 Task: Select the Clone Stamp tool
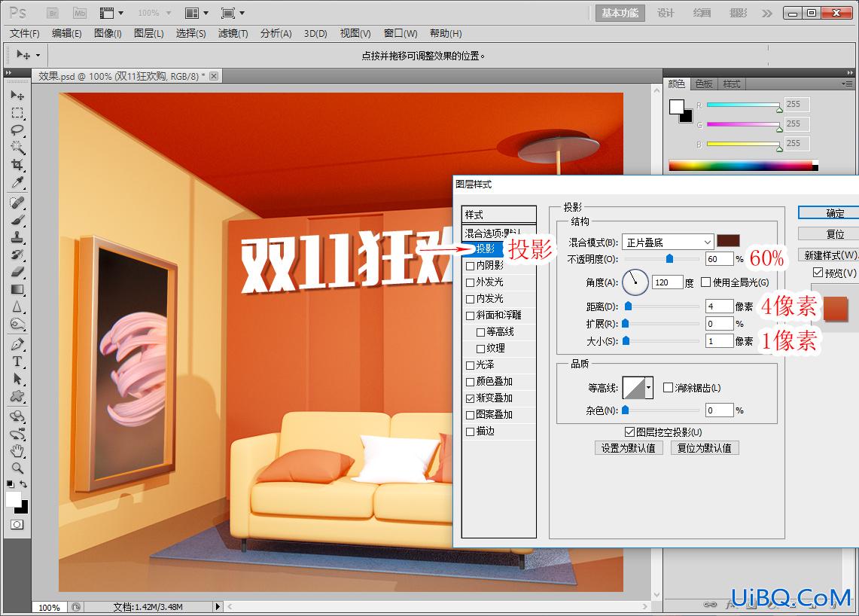tap(17, 237)
